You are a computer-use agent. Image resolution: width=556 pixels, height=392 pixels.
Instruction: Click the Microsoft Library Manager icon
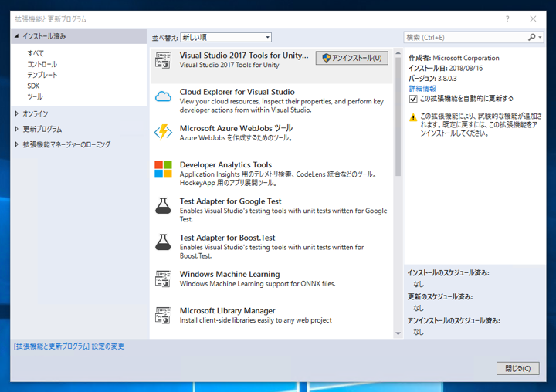[163, 316]
